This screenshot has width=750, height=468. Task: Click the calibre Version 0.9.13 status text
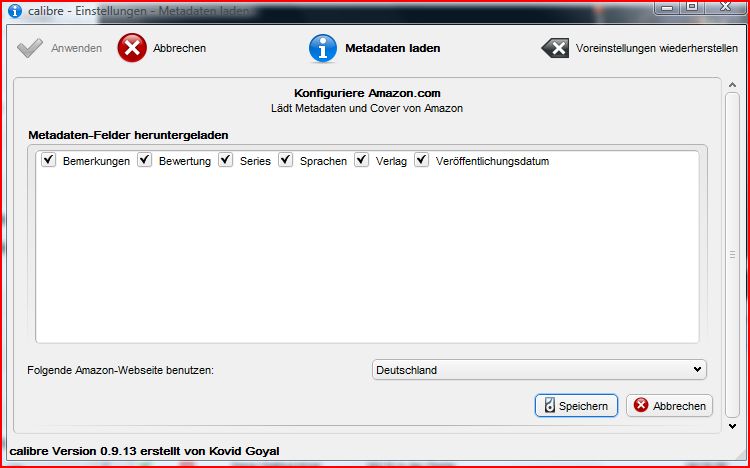[144, 451]
